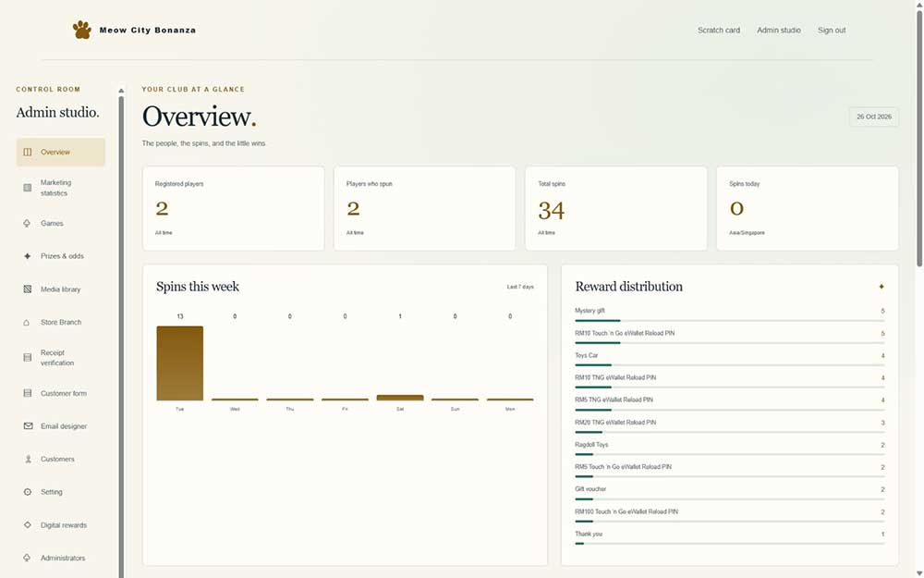Screen dimensions: 924x578
Task: Click the Spins today card
Action: tap(808, 208)
